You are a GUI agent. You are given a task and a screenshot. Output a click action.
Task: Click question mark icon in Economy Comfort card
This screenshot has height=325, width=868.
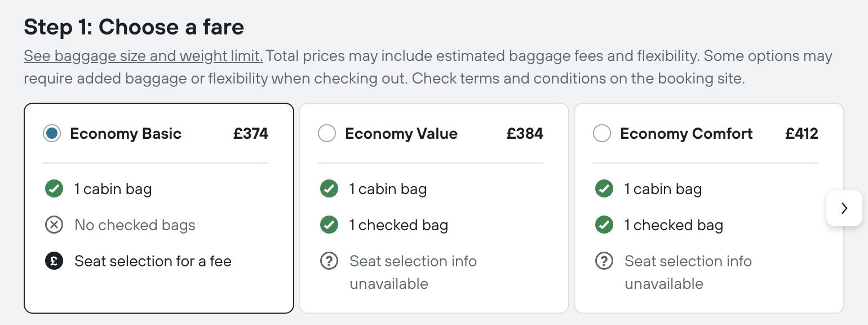[x=604, y=261]
